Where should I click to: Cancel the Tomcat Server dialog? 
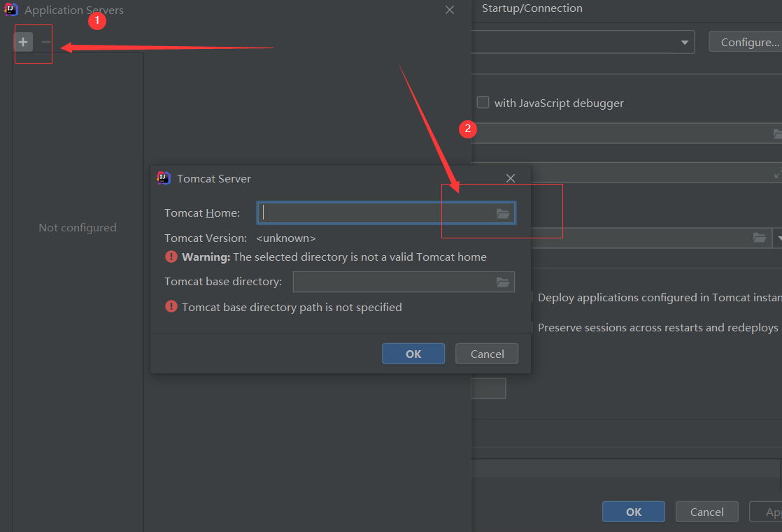(487, 354)
